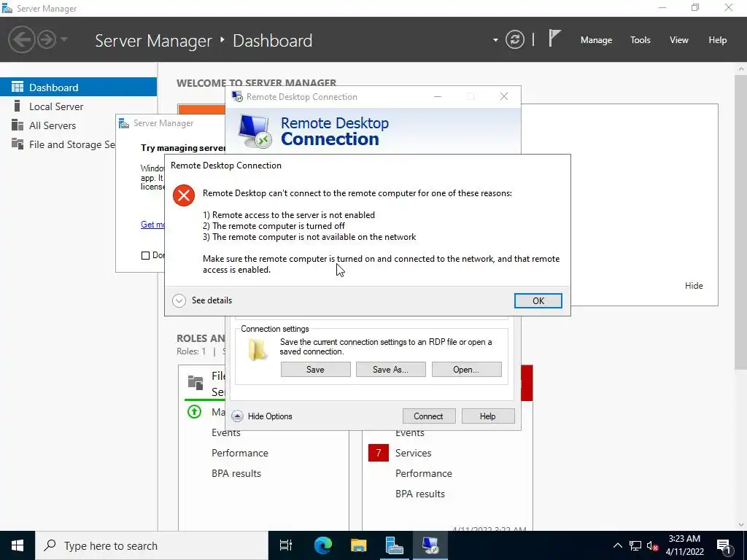Open the Tools menu
The image size is (747, 560).
coord(640,40)
